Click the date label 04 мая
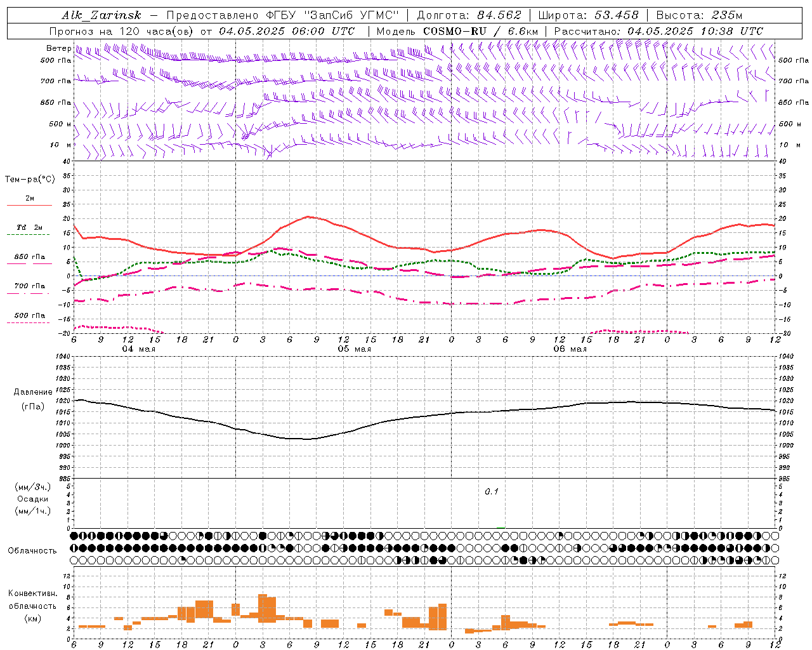 pos(139,349)
